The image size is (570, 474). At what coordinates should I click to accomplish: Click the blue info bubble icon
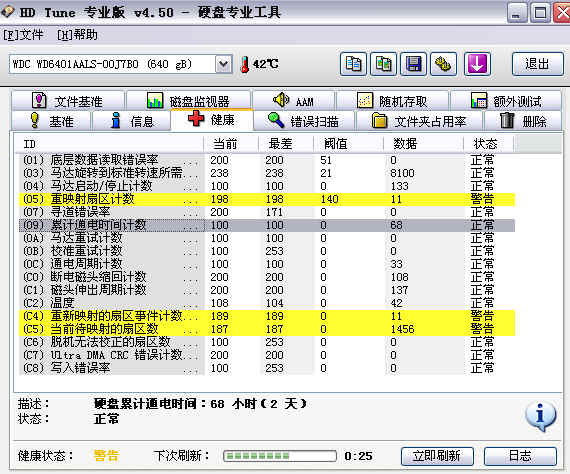[541, 415]
